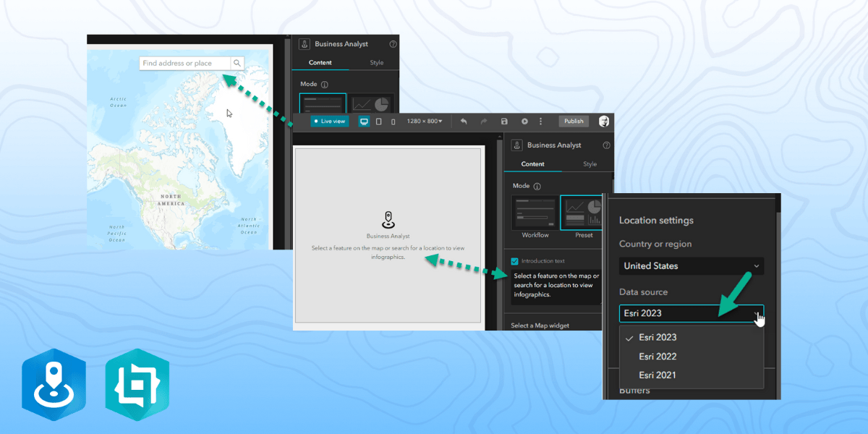The width and height of the screenshot is (868, 434).
Task: Click the Location settings heading
Action: click(656, 221)
